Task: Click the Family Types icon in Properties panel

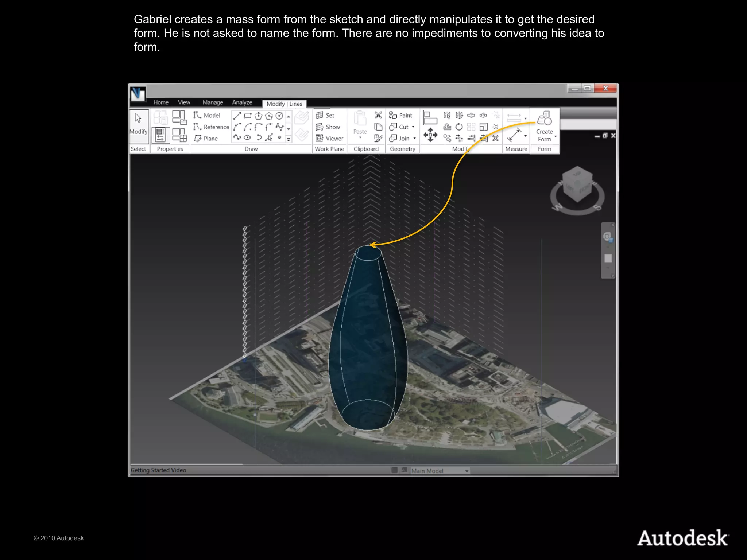Action: pyautogui.click(x=179, y=135)
